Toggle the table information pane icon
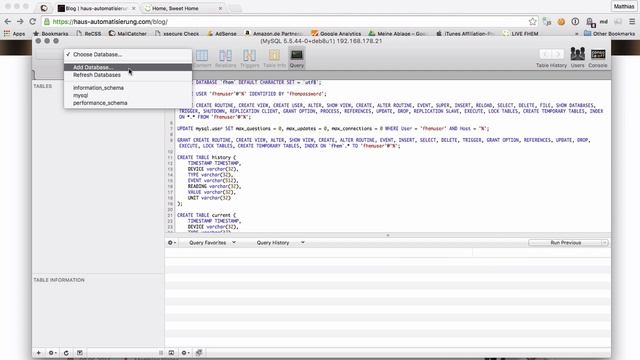Image resolution: width=640 pixels, height=360 pixels. [x=80, y=353]
